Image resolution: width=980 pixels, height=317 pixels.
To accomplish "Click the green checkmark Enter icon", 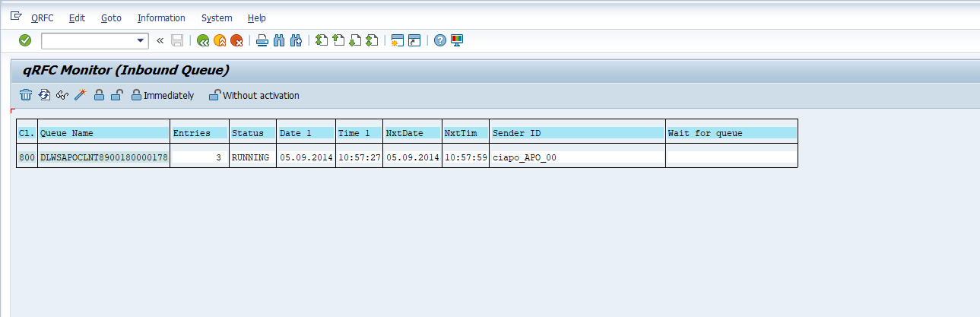I will pyautogui.click(x=25, y=40).
